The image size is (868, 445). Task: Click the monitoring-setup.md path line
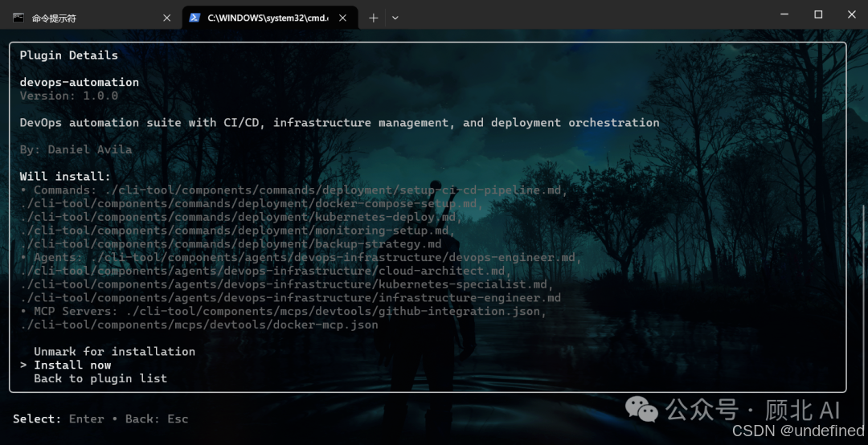[237, 231]
